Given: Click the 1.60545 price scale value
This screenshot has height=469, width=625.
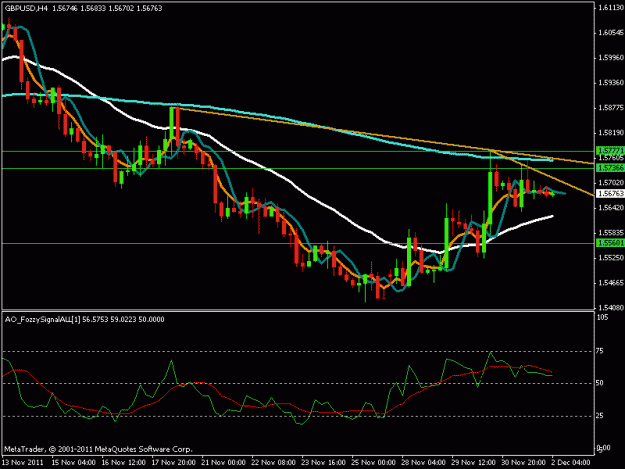Looking at the screenshot, I should tap(611, 33).
